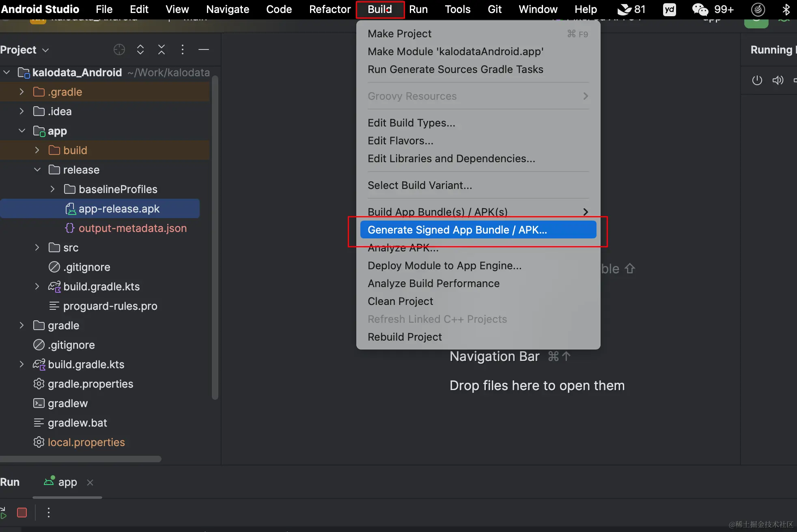Expand the build folder under app
Viewport: 797px width, 532px height.
[x=37, y=150]
